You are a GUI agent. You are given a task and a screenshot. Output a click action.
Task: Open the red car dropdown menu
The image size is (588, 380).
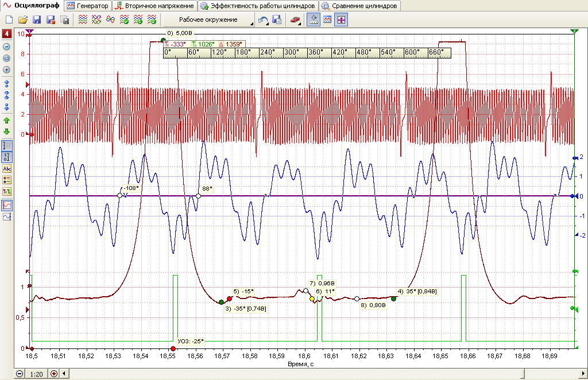click(296, 20)
